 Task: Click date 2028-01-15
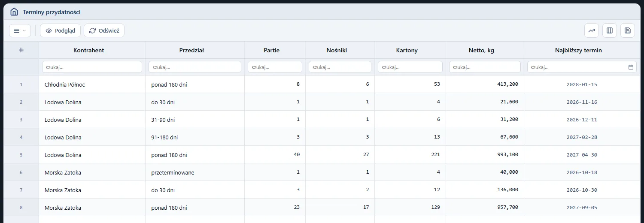582,84
